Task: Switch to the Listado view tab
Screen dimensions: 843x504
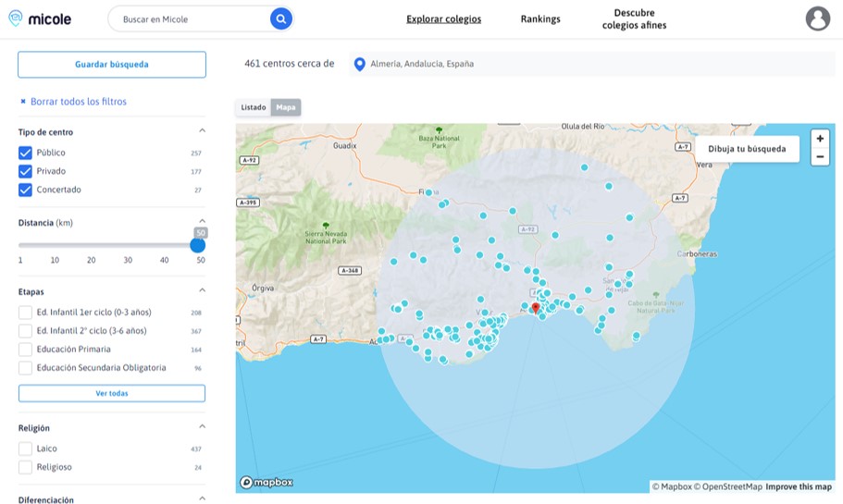Action: (x=254, y=107)
